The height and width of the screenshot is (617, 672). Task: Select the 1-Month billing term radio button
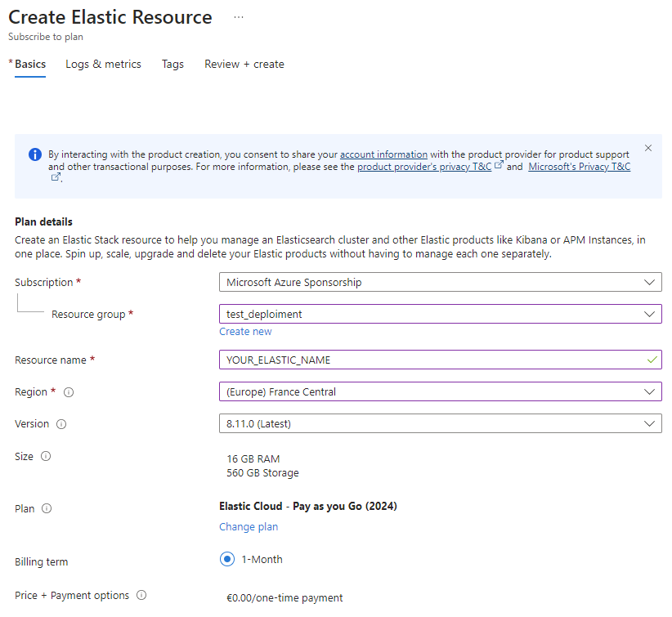click(x=227, y=559)
